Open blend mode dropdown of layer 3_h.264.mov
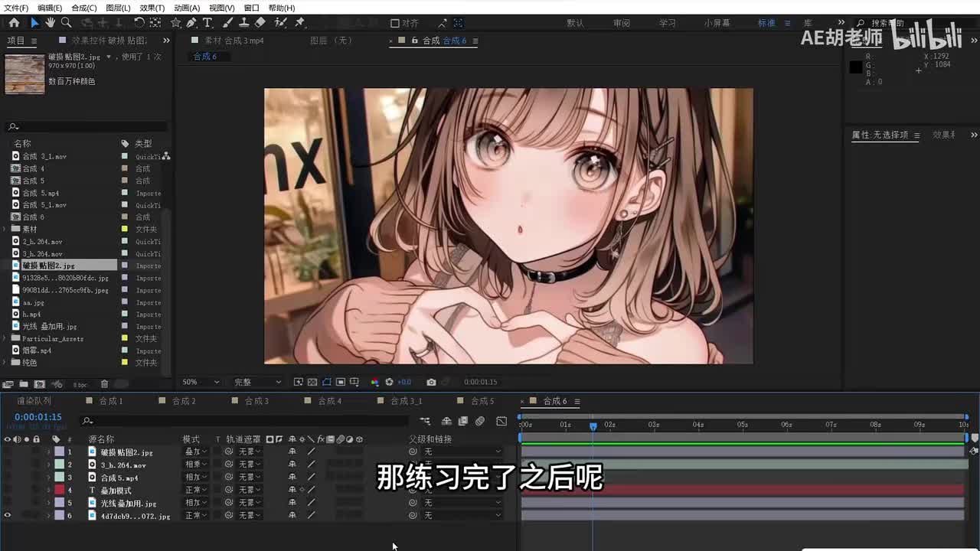 [196, 465]
